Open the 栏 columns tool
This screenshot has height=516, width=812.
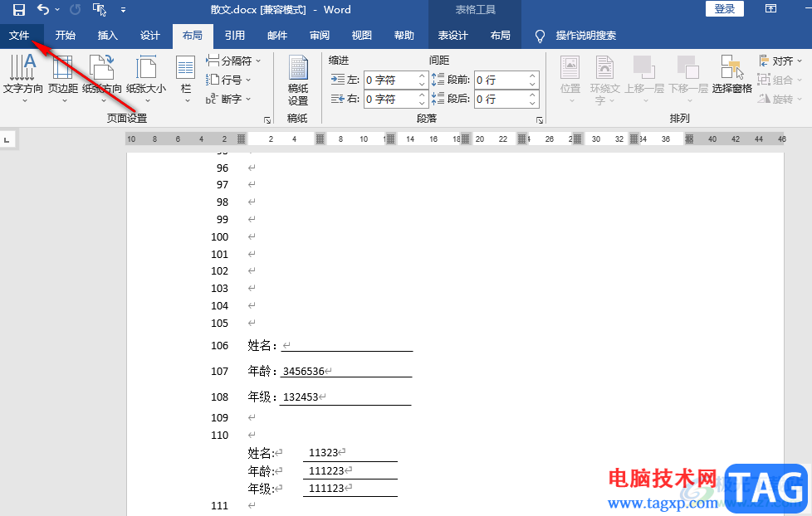[x=185, y=78]
